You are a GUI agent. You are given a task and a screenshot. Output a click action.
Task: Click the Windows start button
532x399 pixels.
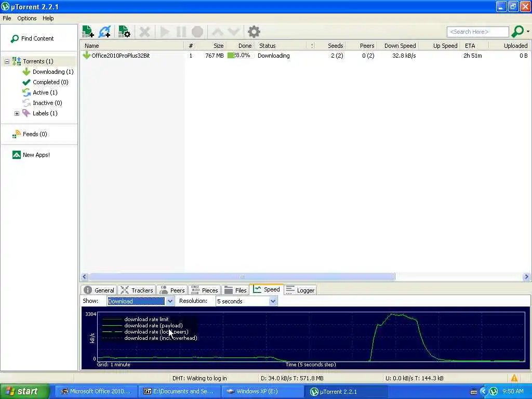[x=25, y=391]
